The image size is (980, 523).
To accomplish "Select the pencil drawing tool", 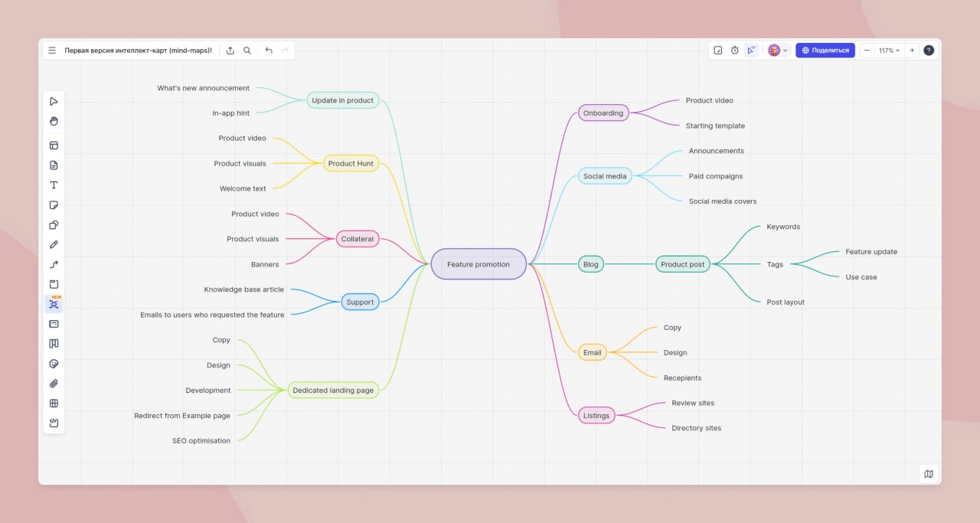I will click(x=54, y=245).
